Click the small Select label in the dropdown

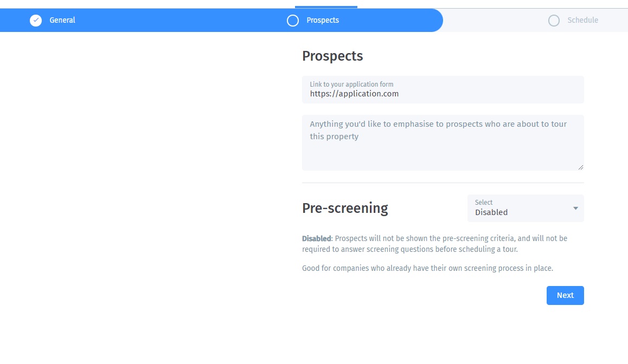(484, 203)
